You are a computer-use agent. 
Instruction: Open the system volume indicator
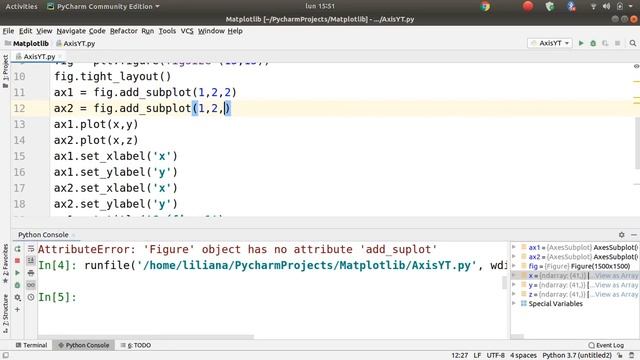point(607,7)
